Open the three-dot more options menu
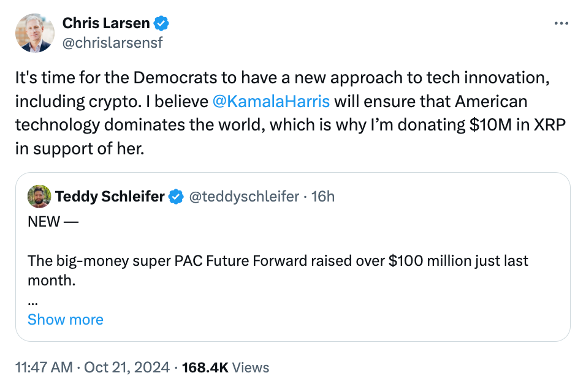 pyautogui.click(x=561, y=23)
